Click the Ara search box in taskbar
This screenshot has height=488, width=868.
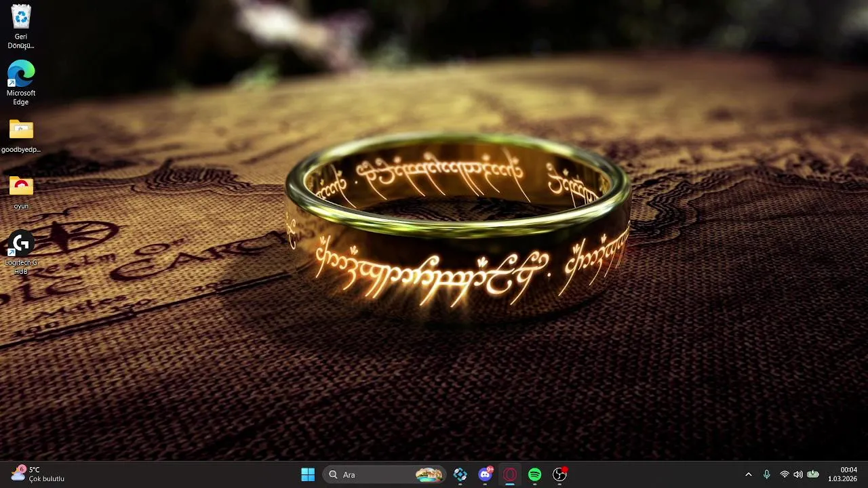(384, 474)
